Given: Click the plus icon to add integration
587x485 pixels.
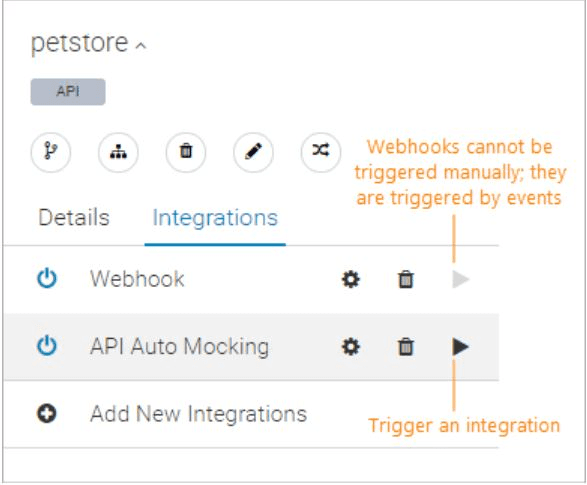Looking at the screenshot, I should [47, 414].
